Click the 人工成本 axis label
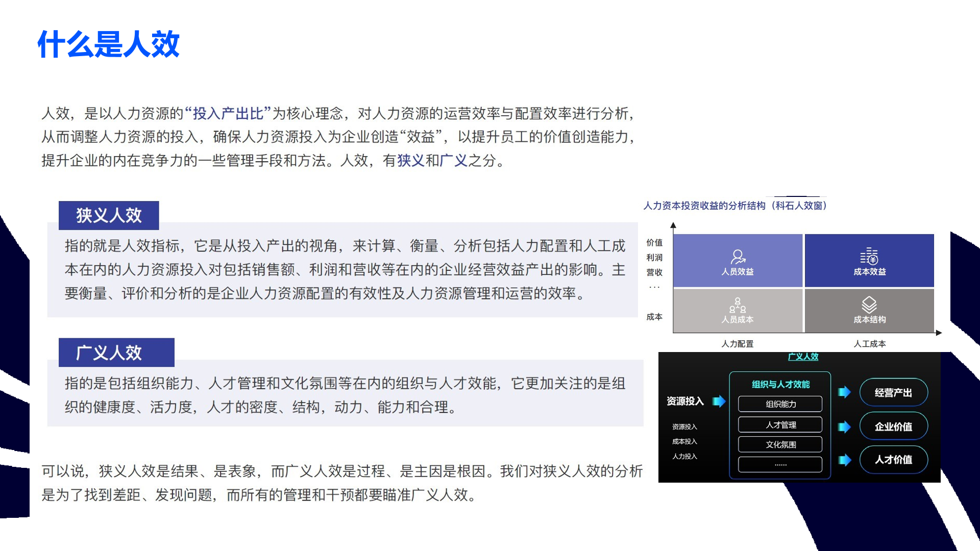This screenshot has height=551, width=980. [x=870, y=344]
